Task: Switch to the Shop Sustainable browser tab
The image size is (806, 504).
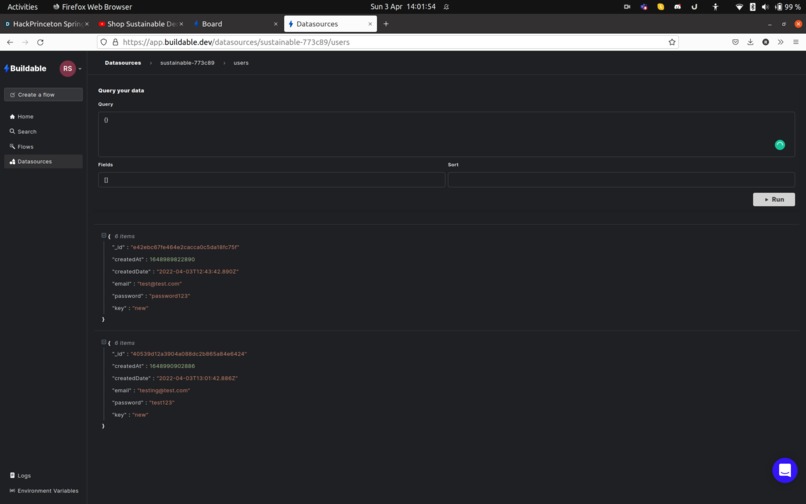Action: (x=141, y=24)
